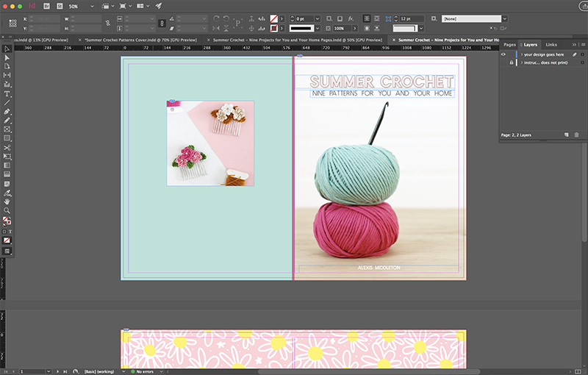Select the Line tool
Viewport: 588px width, 375px height.
[x=7, y=102]
